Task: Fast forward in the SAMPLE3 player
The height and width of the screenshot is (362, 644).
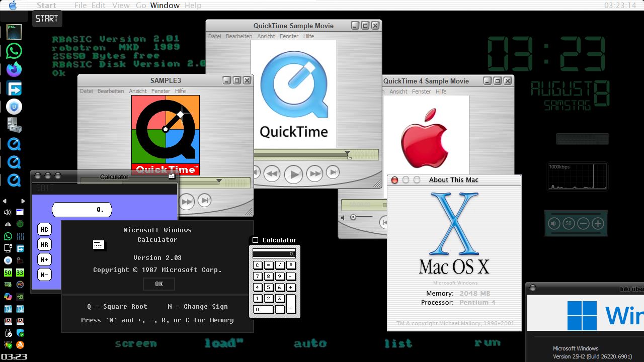Action: (187, 202)
